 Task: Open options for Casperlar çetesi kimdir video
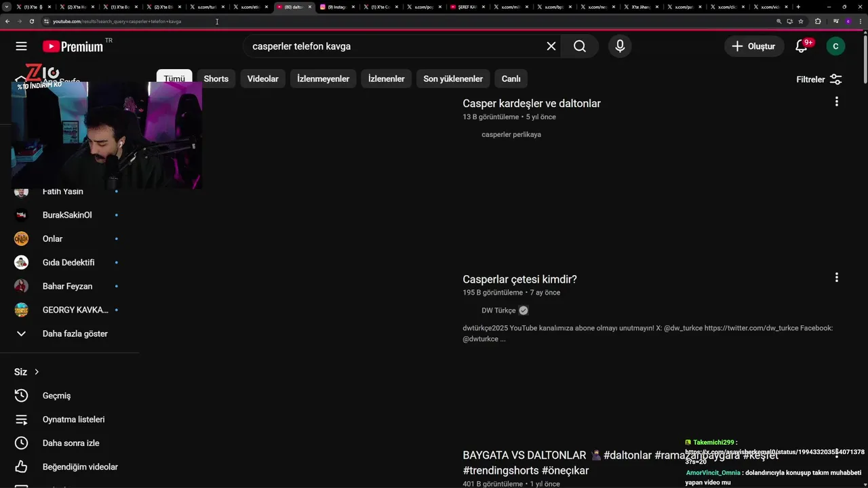point(836,277)
